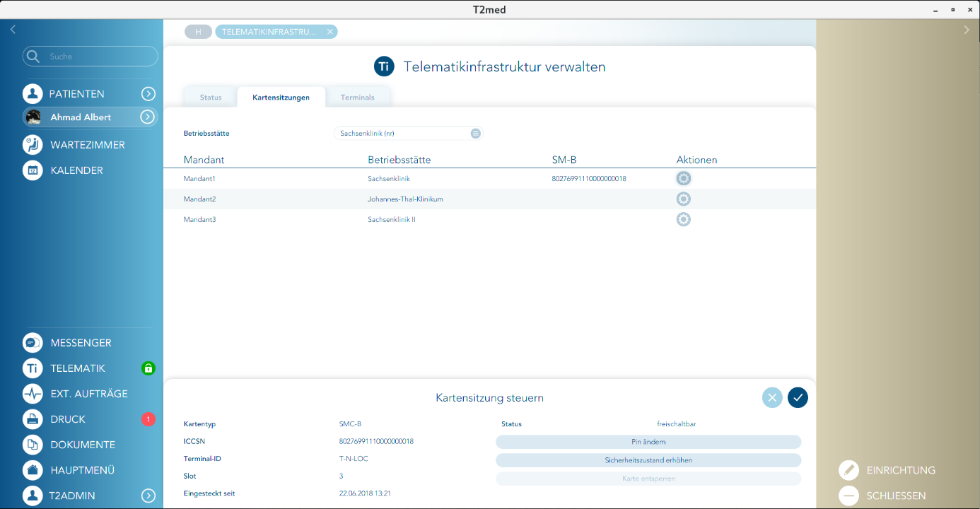Select the H breadcrumb tab
This screenshot has width=980, height=509.
pos(199,32)
